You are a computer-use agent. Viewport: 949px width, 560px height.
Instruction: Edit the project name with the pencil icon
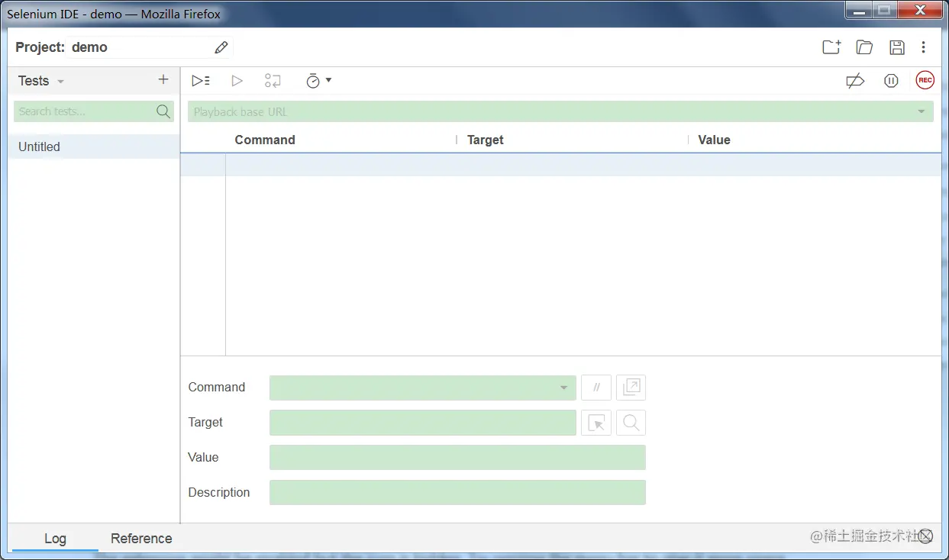(221, 47)
